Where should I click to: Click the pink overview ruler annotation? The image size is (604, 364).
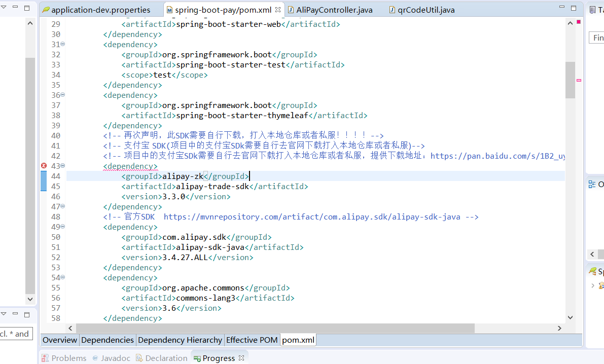(579, 80)
